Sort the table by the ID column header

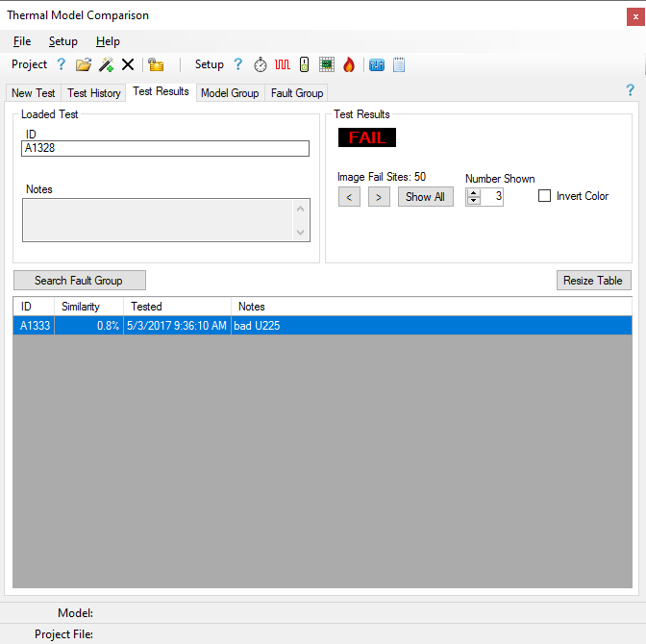[34, 307]
